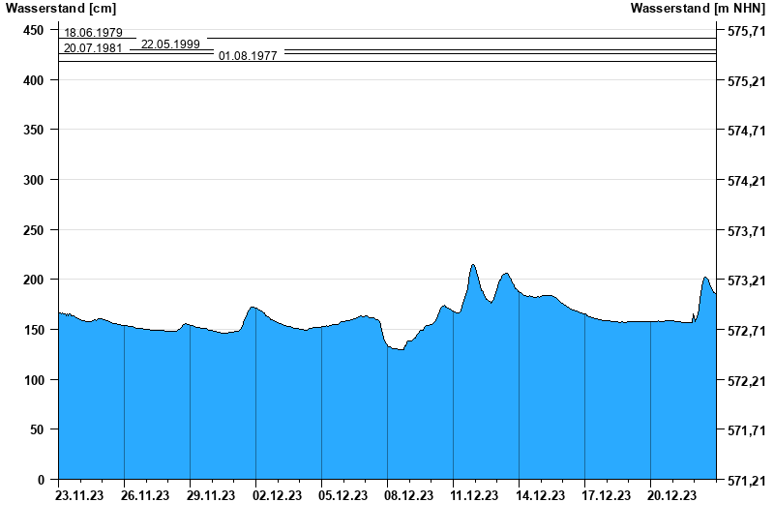Viewport: 774px width, 532px height.
Task: Click the 17.12.23 date label
Action: click(606, 496)
